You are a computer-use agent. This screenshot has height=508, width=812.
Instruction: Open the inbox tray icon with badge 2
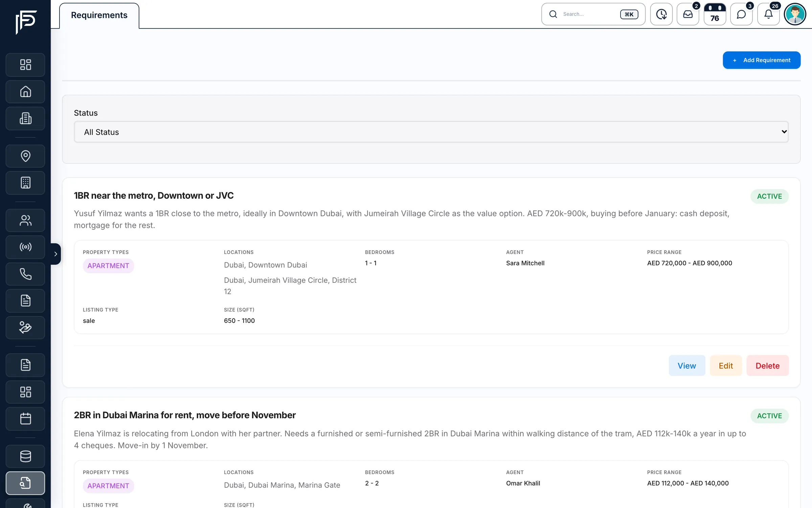coord(688,14)
